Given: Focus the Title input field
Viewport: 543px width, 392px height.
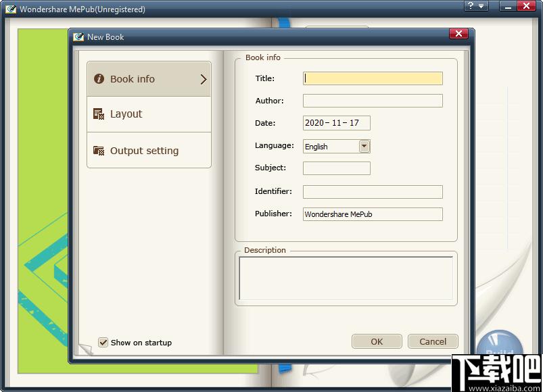Looking at the screenshot, I should 373,78.
